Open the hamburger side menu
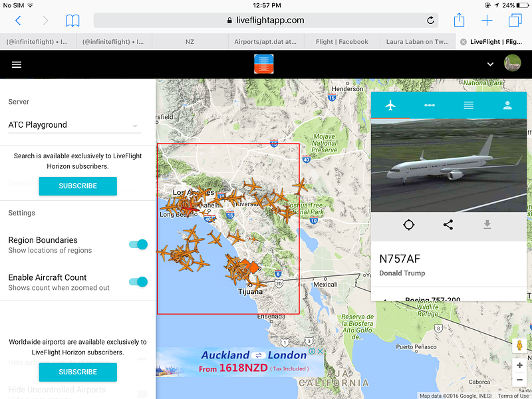The width and height of the screenshot is (532, 399). tap(17, 65)
